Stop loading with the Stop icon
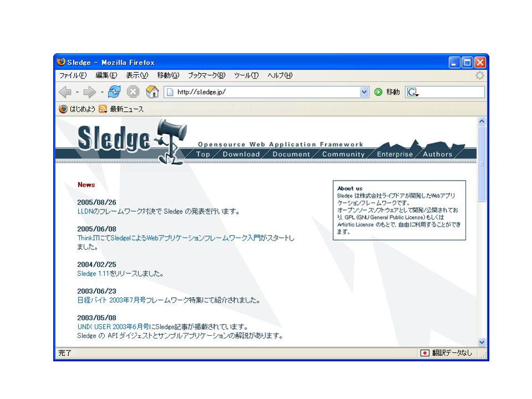The height and width of the screenshot is (399, 532). [133, 91]
